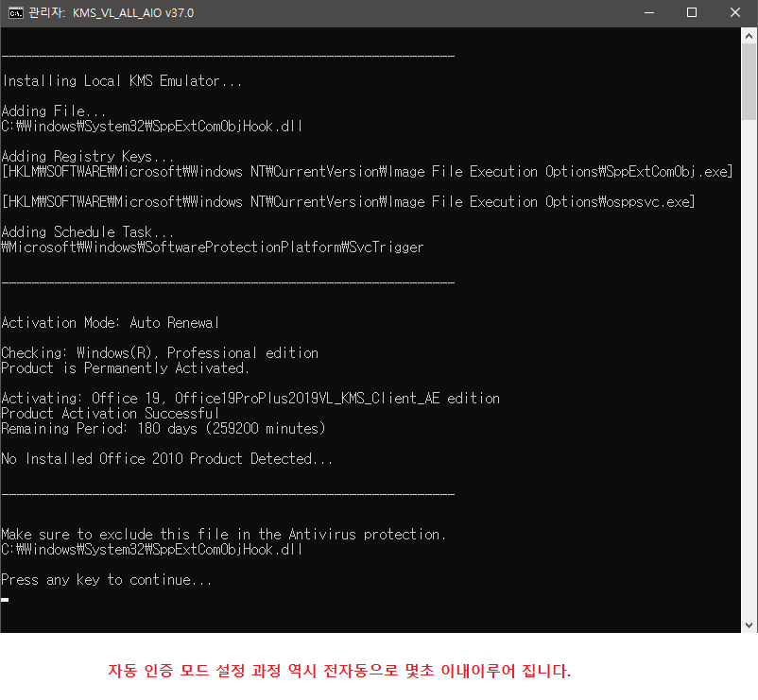The width and height of the screenshot is (758, 700).
Task: Click the command prompt icon in title bar
Action: point(15,13)
